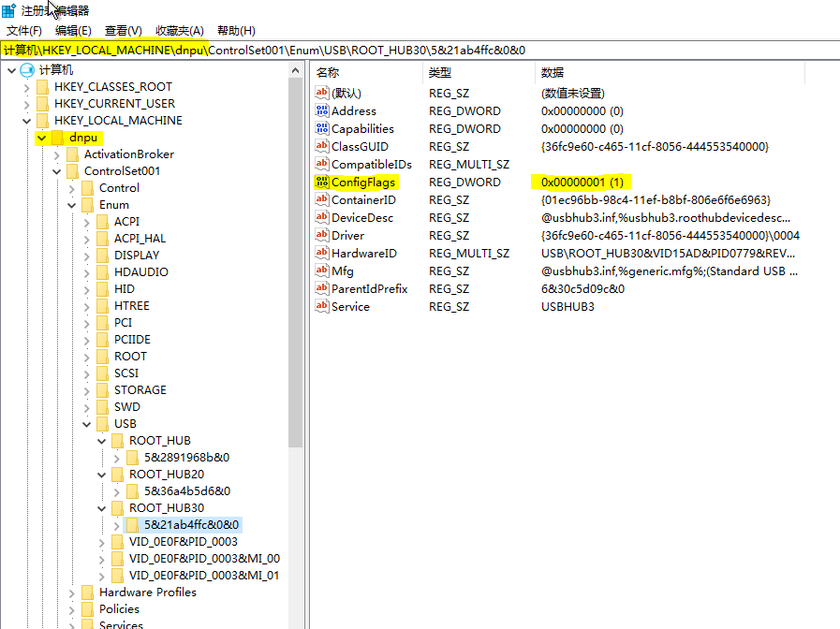Click the computer icon at tree root
Image resolution: width=840 pixels, height=629 pixels.
pos(26,70)
